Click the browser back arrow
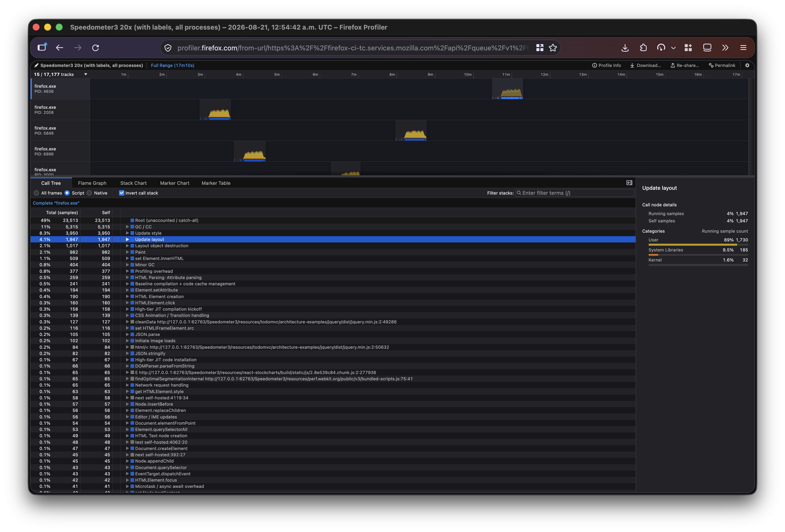 59,48
